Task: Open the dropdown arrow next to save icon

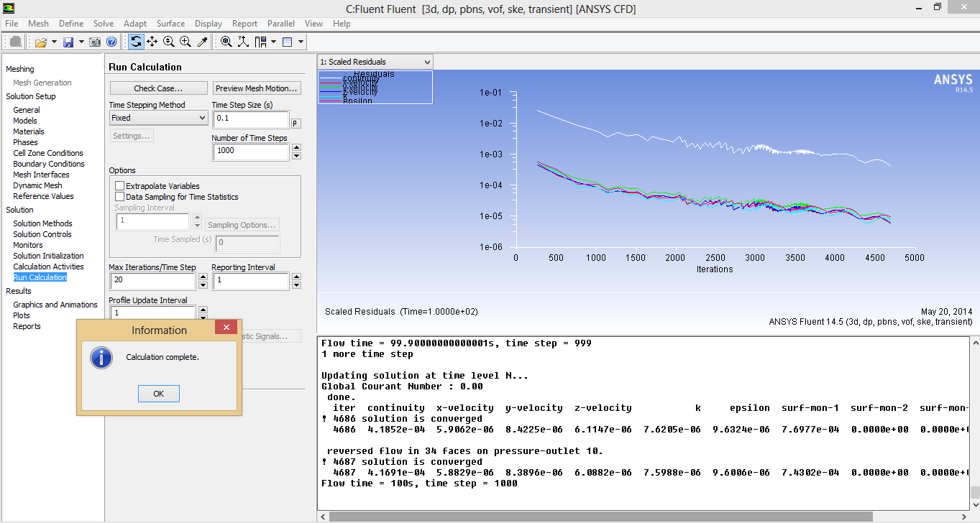Action: point(81,42)
